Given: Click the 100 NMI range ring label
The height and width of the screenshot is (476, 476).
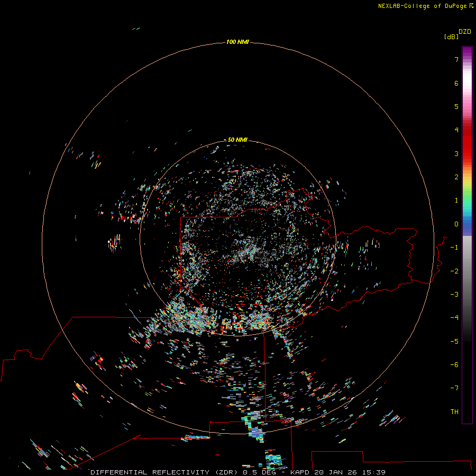Looking at the screenshot, I should [237, 42].
